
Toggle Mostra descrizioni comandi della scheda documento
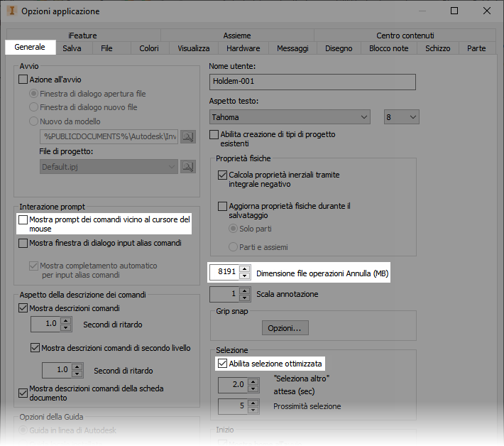tap(23, 393)
